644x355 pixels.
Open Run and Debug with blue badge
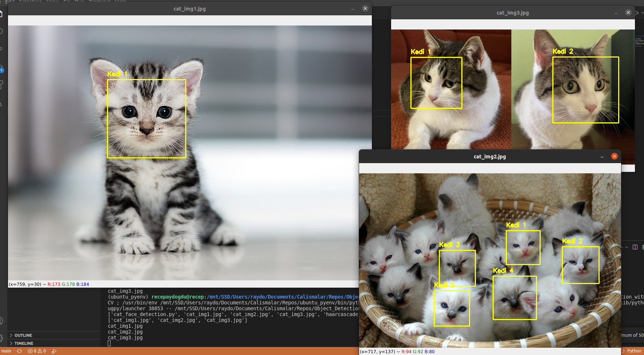[x=1, y=69]
